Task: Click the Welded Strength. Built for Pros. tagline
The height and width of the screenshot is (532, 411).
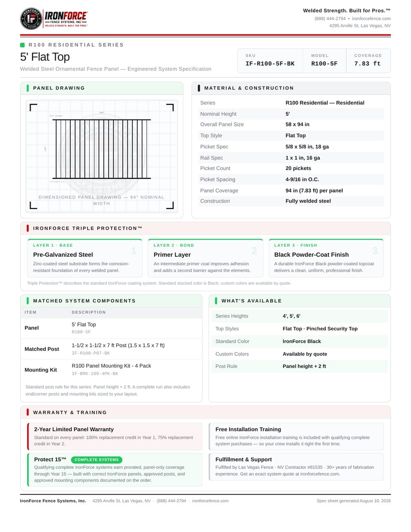Action: 346,11
